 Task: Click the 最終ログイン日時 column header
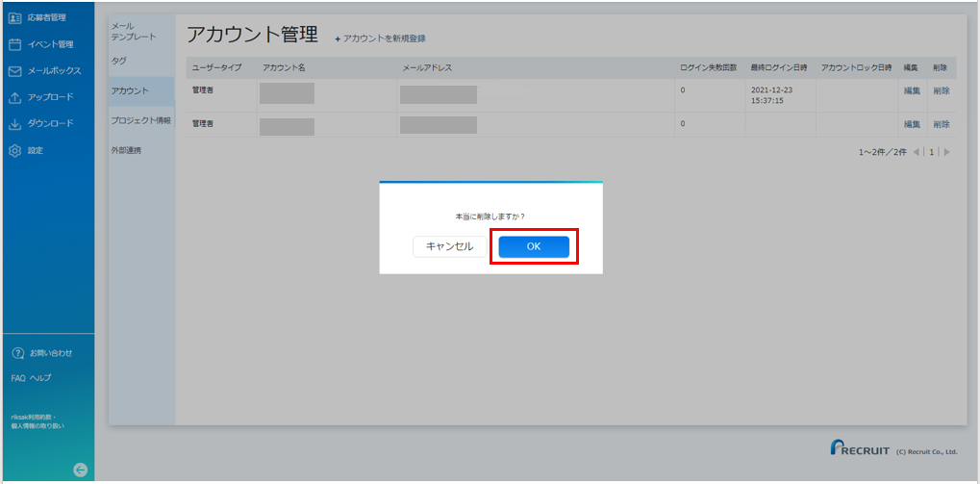pyautogui.click(x=779, y=67)
